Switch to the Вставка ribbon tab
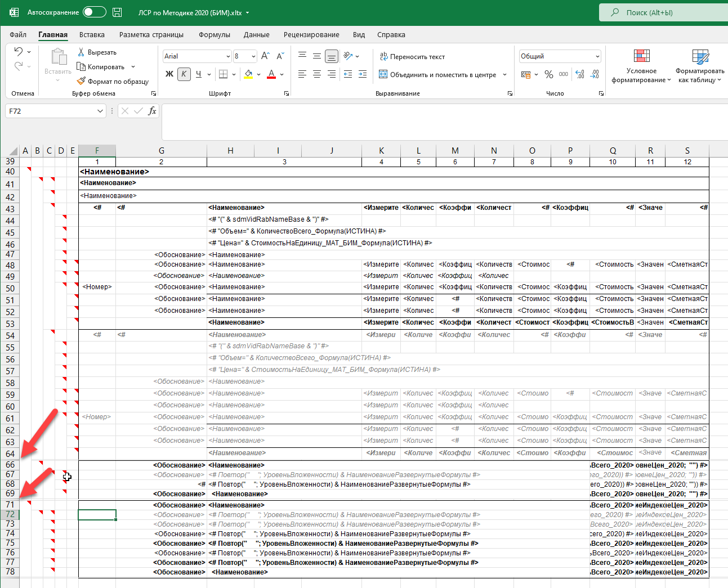Screen dimensions: 728x588 click(92, 35)
